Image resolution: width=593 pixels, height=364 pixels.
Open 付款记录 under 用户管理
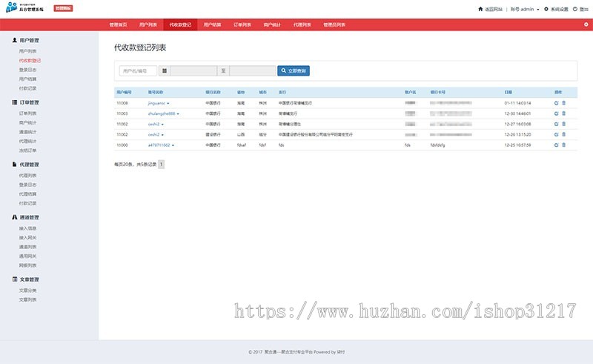(x=27, y=88)
